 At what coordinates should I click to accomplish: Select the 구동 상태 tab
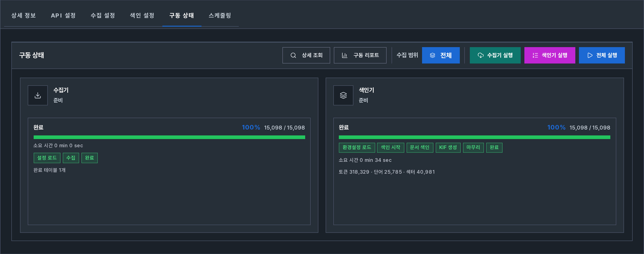coord(182,15)
